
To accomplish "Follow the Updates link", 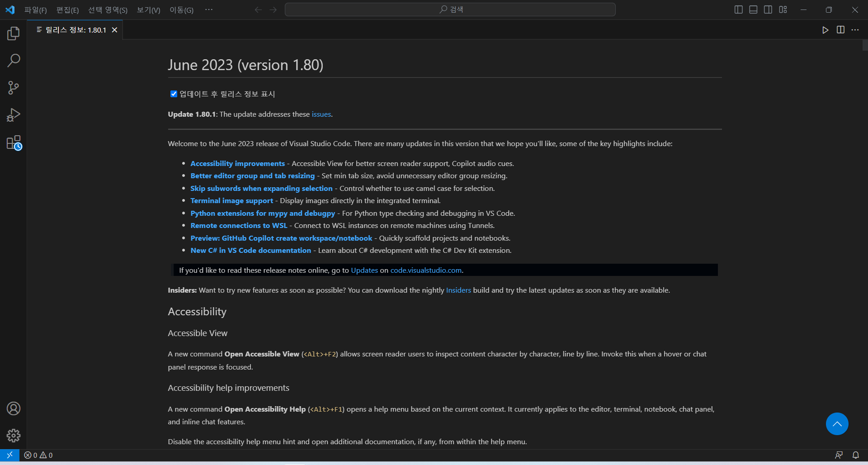I will pyautogui.click(x=364, y=270).
